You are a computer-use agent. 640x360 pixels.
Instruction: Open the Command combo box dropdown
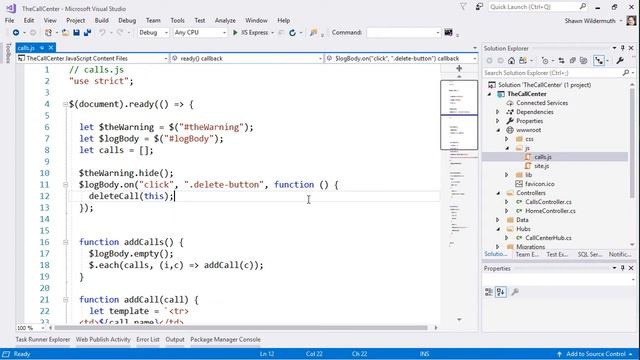click(438, 33)
